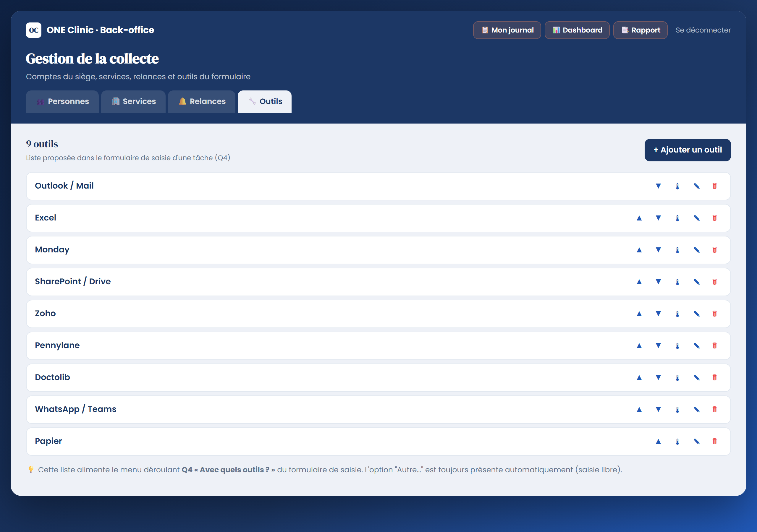This screenshot has width=757, height=532.
Task: Move Doctolib up one position
Action: [x=639, y=378]
